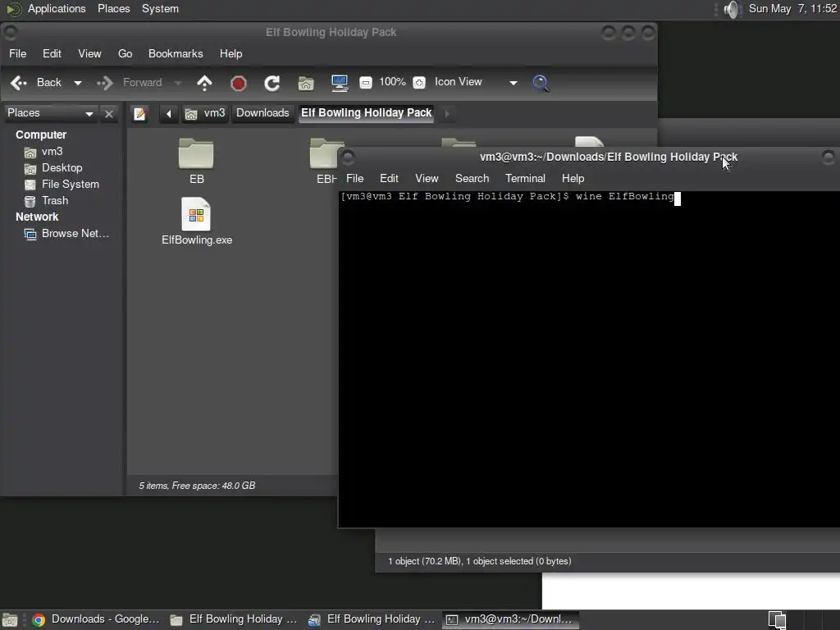Click the '1 object (70.2 MB)' status text
Screen dimensions: 840x630
click(x=479, y=561)
